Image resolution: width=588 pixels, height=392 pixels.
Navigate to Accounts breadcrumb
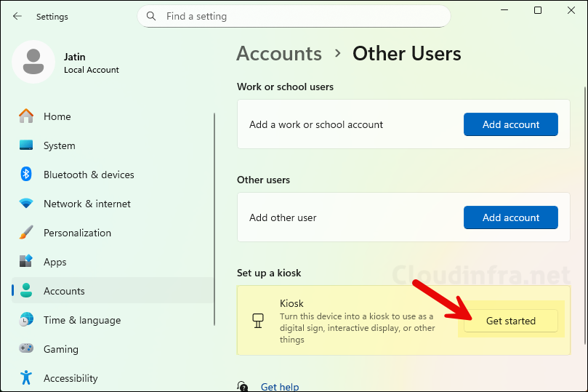click(279, 54)
